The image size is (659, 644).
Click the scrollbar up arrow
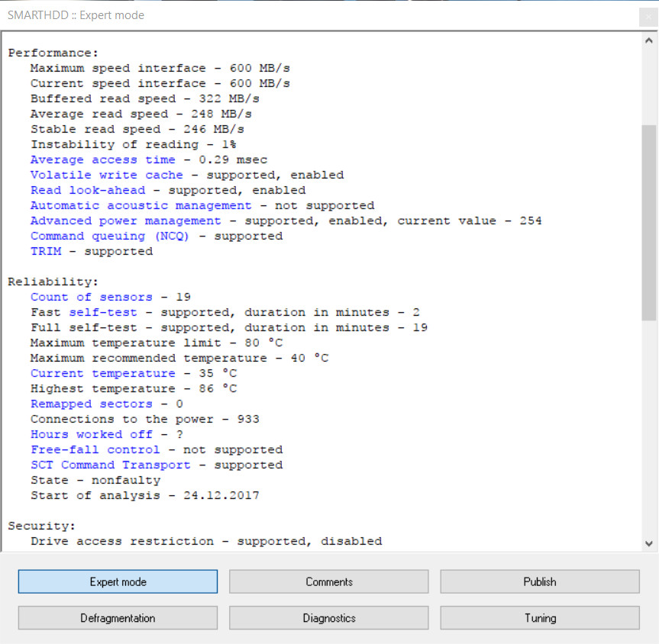pos(648,40)
